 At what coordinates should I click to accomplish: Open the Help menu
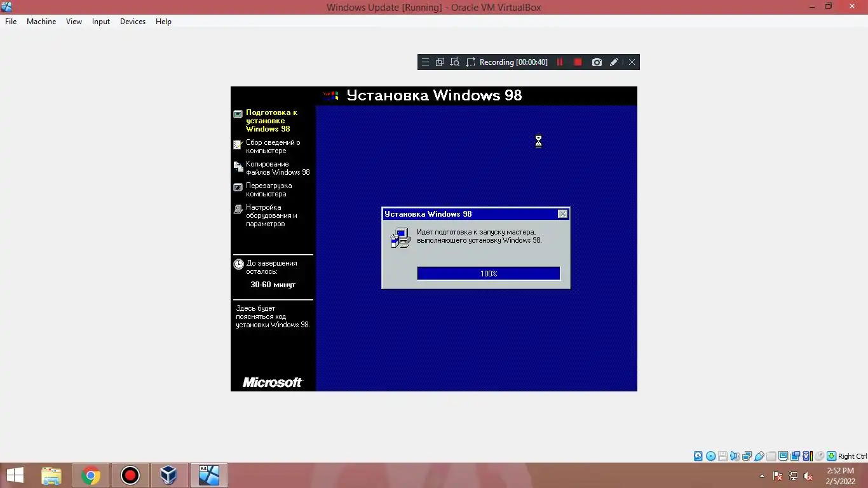[x=163, y=22]
